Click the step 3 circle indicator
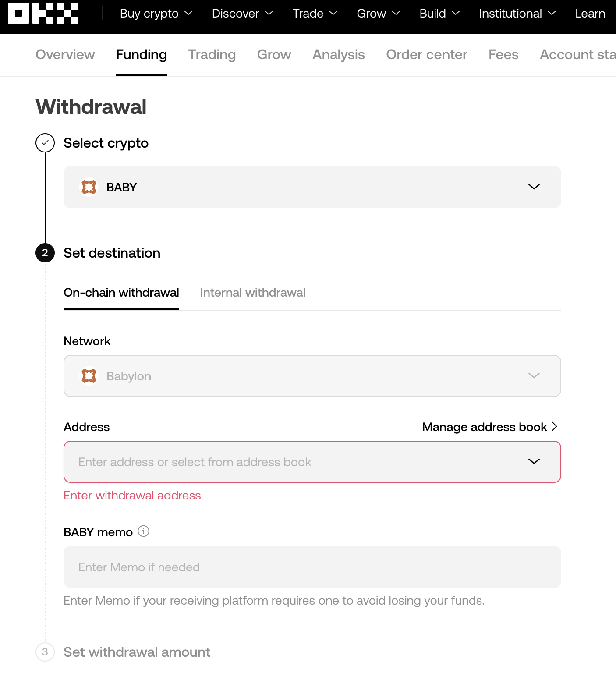 click(x=45, y=652)
